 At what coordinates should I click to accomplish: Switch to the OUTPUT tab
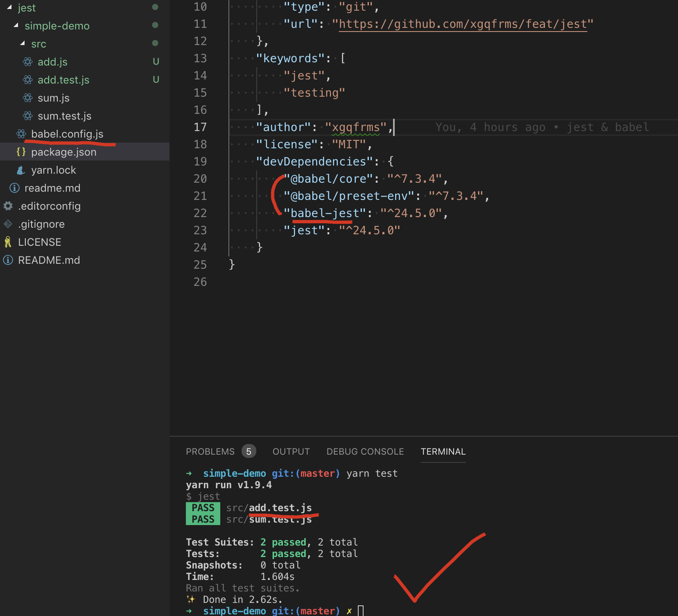coord(291,451)
